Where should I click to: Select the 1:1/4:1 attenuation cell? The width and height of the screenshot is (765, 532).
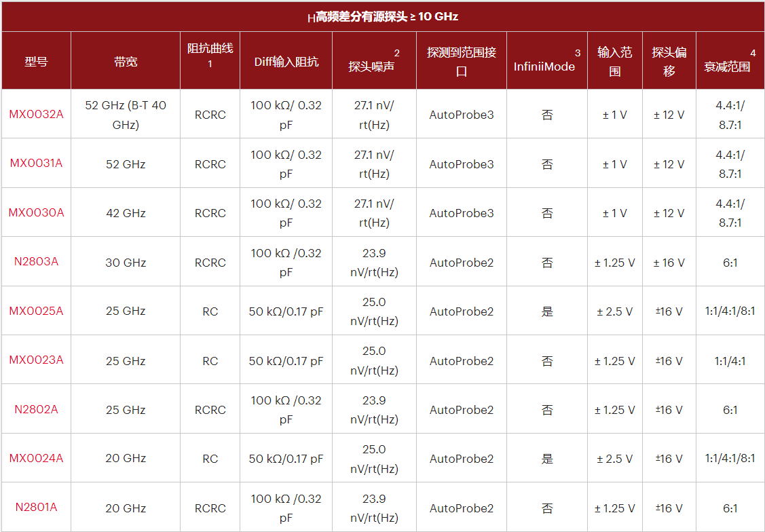(730, 361)
